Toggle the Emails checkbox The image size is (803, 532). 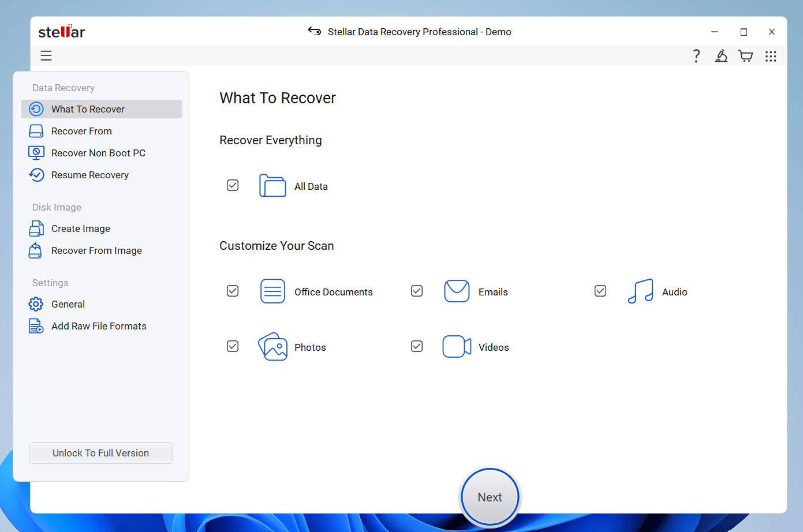pyautogui.click(x=417, y=291)
